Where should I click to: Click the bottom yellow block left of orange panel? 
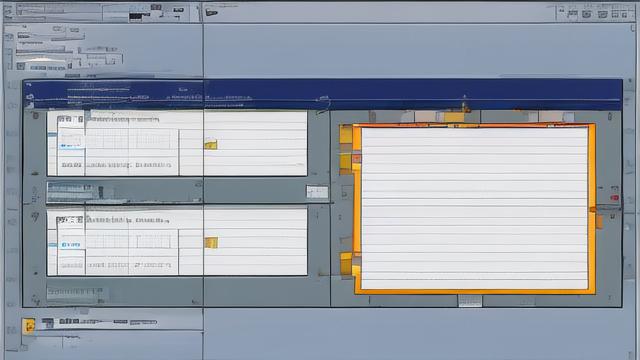pos(346,263)
